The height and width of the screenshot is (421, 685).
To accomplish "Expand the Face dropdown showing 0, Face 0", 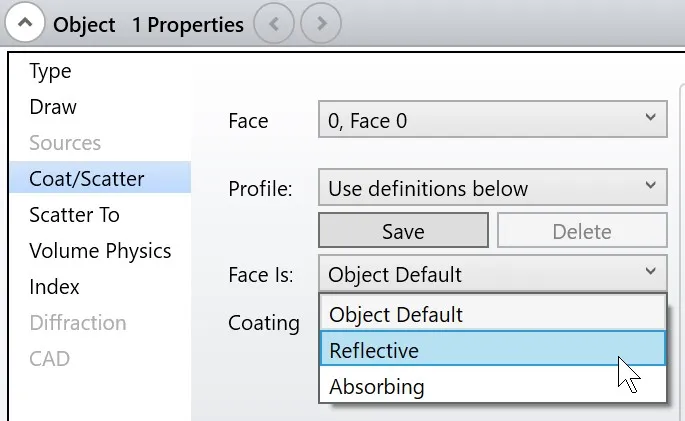I will coord(492,121).
